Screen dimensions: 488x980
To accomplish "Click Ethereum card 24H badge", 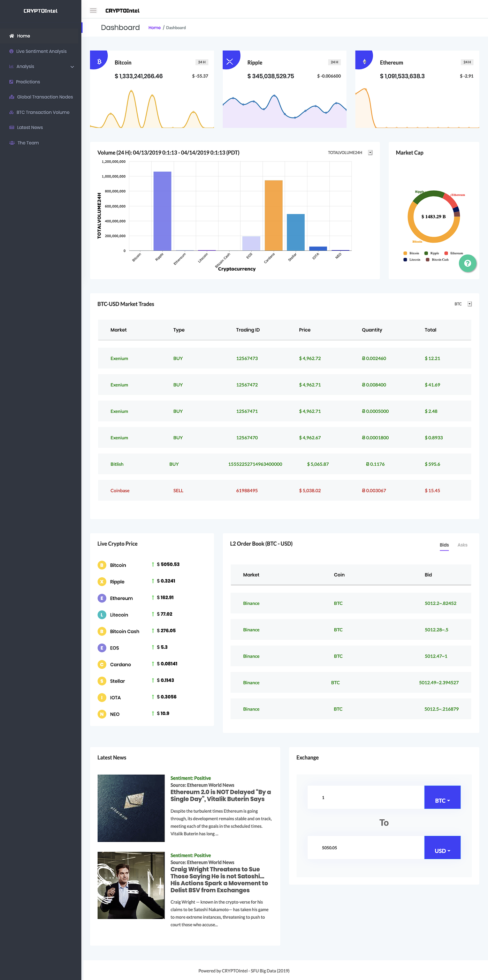I will (x=467, y=62).
